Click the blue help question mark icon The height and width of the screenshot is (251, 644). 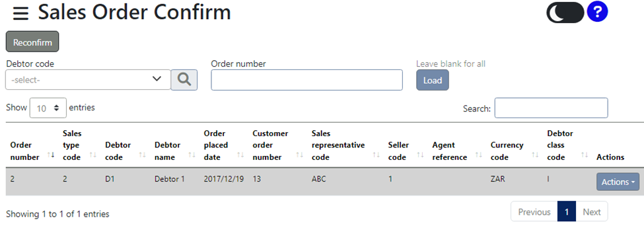click(x=597, y=12)
